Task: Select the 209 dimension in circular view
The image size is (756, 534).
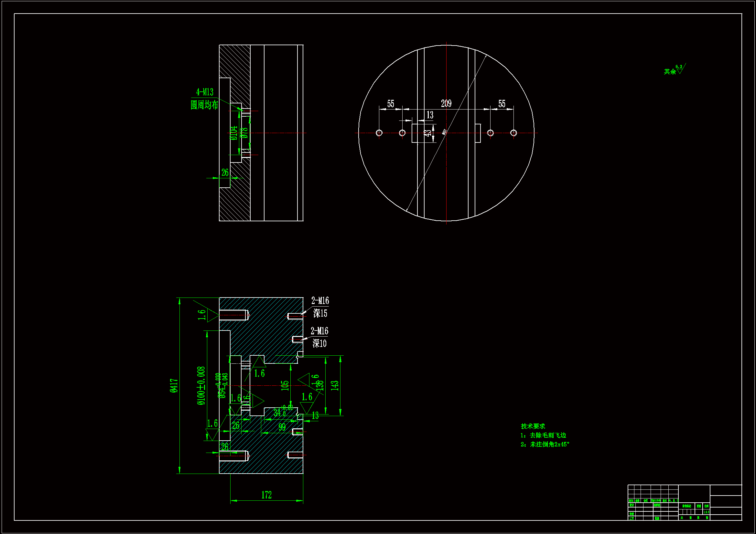Action: point(446,104)
